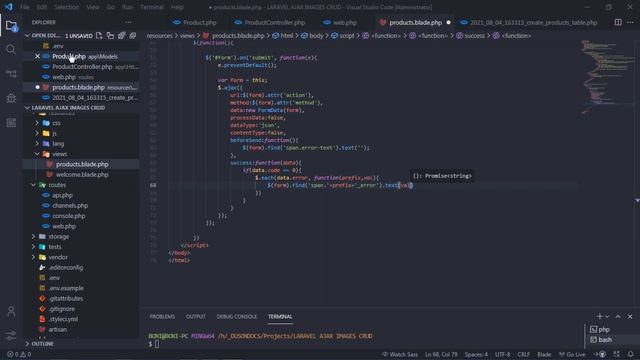Add a new terminal with plus icon
This screenshot has width=640, height=360.
[599, 316]
